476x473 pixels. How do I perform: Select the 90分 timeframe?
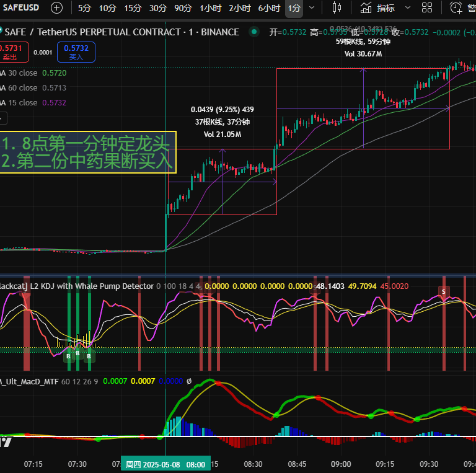point(183,8)
